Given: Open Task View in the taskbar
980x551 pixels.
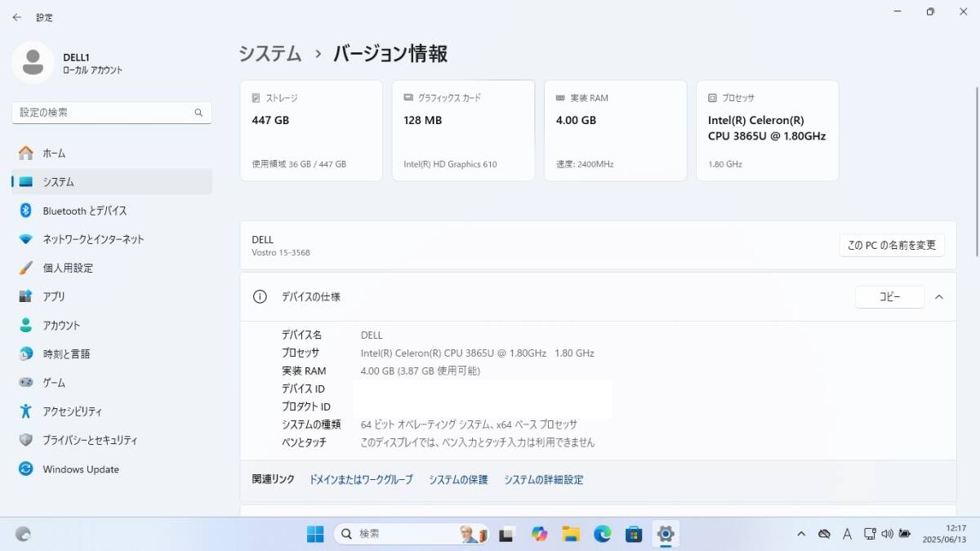Looking at the screenshot, I should [x=506, y=534].
